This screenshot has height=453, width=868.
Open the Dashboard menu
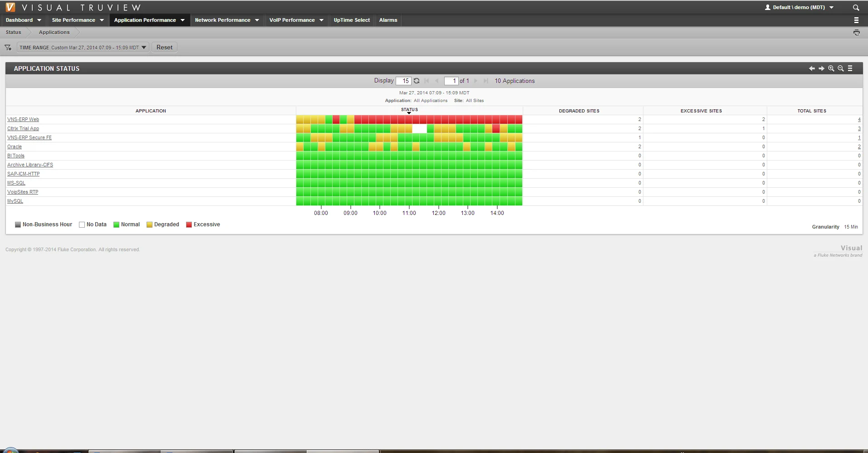pos(19,20)
